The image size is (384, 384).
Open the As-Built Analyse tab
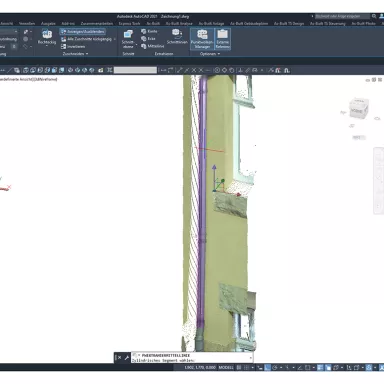click(x=179, y=24)
